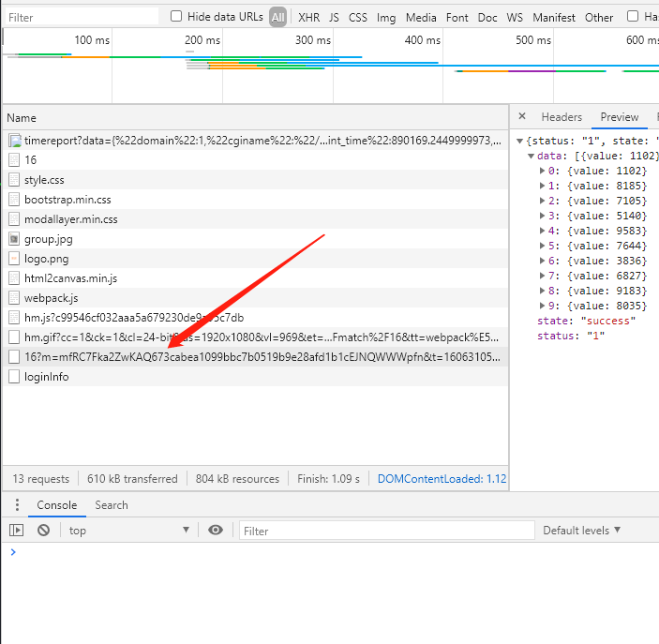Select the group.jpg request

[256, 239]
